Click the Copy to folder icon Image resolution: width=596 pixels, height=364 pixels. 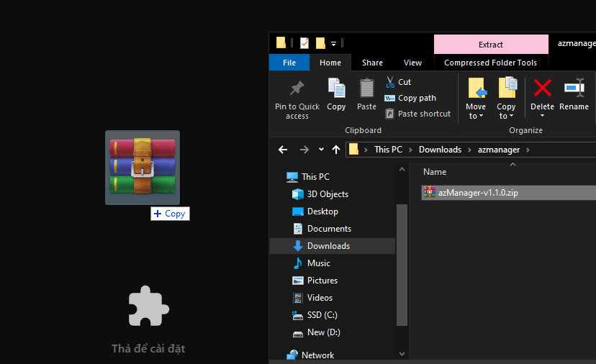[x=507, y=87]
